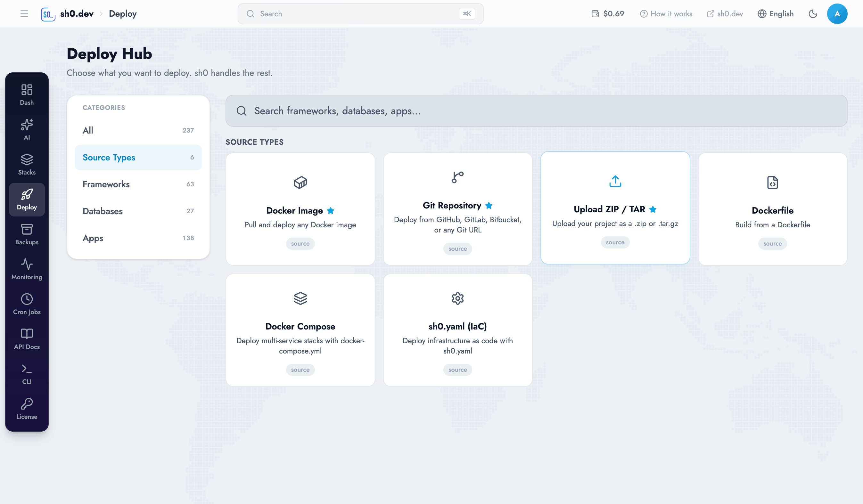Click the sh0.yaml gear icon
Viewport: 863px width, 504px height.
(457, 298)
